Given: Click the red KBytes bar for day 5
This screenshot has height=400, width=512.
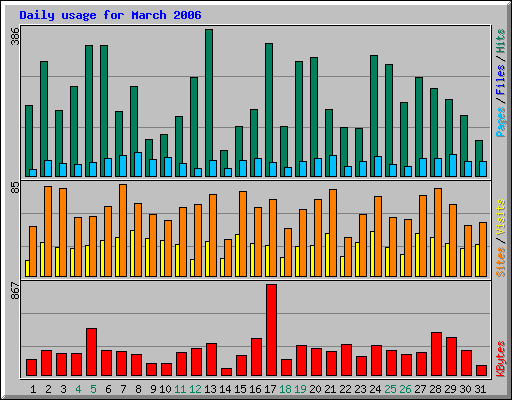Looking at the screenshot, I should click(x=91, y=352).
